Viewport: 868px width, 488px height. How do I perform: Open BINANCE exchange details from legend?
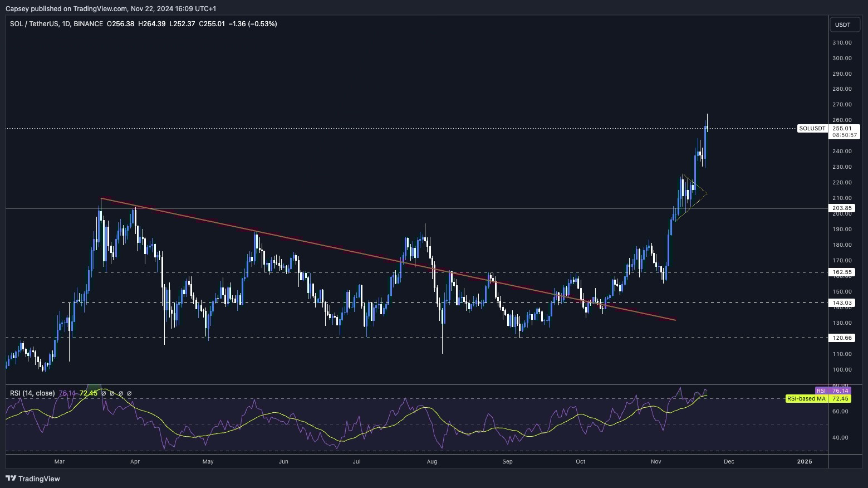point(89,24)
